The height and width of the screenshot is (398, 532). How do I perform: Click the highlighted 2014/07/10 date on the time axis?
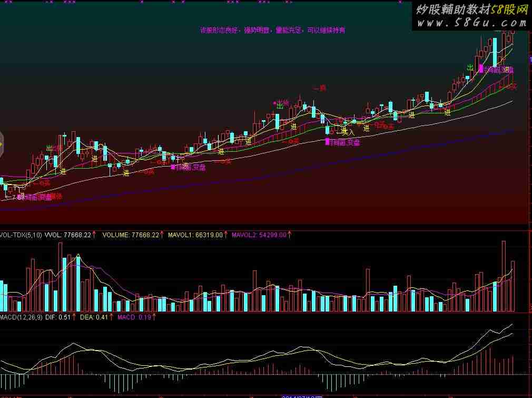coord(302,396)
